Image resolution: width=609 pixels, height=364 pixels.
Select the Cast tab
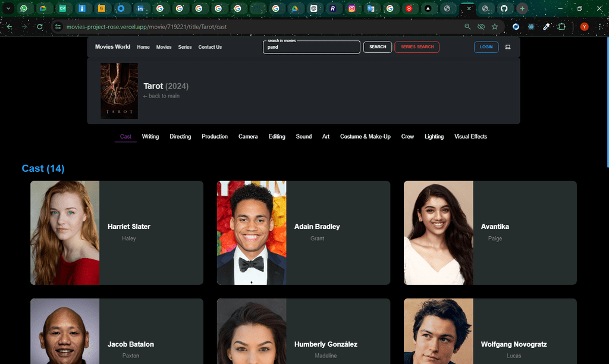[x=125, y=136]
